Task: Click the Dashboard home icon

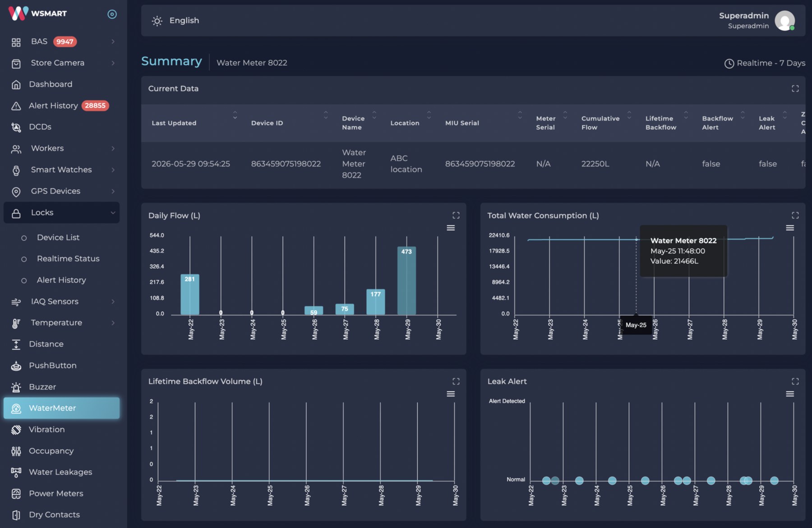Action: (x=16, y=84)
